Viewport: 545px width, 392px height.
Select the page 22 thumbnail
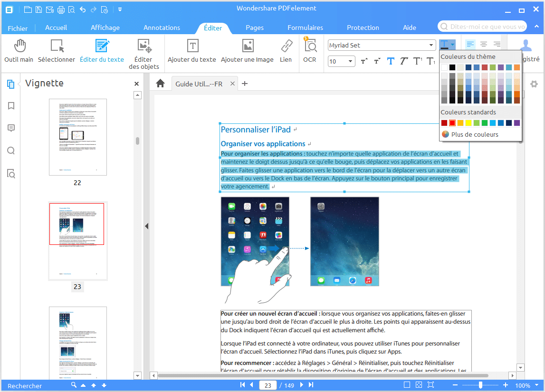point(78,137)
